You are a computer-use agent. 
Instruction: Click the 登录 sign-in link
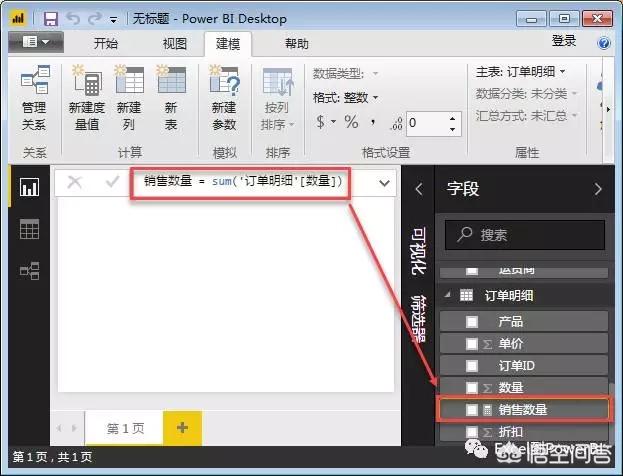563,41
